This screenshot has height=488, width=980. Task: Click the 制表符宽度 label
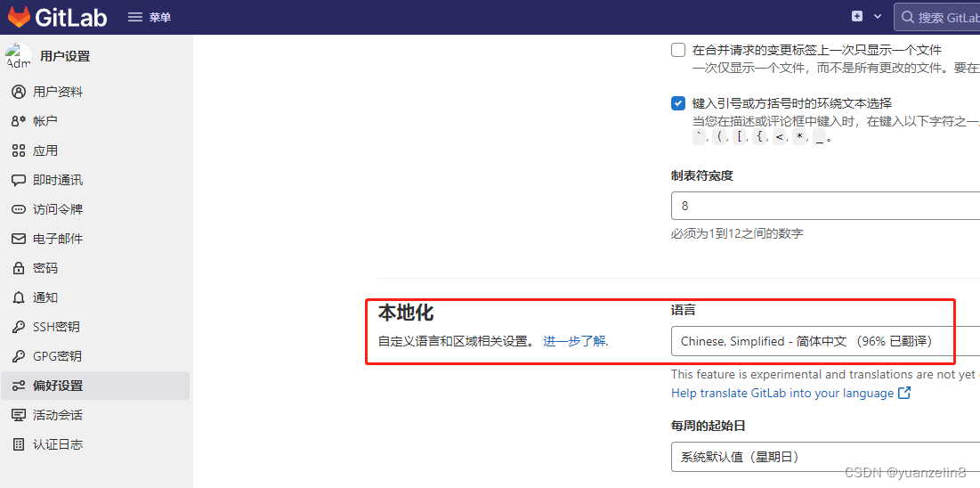(x=702, y=175)
